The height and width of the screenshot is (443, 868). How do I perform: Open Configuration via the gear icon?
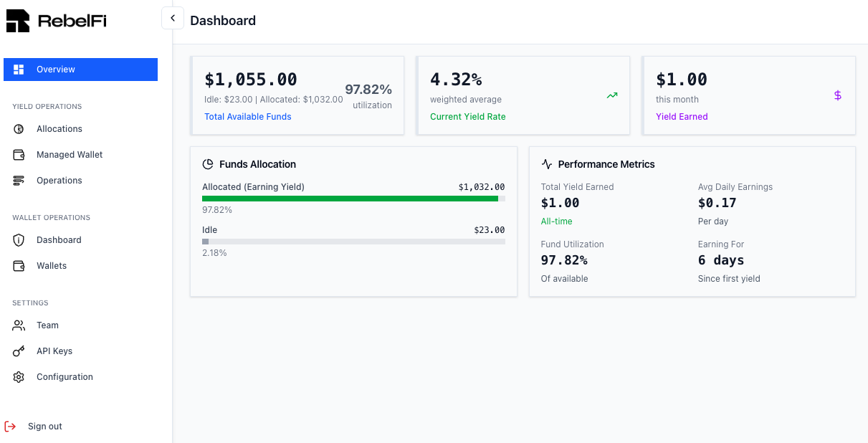coord(19,376)
